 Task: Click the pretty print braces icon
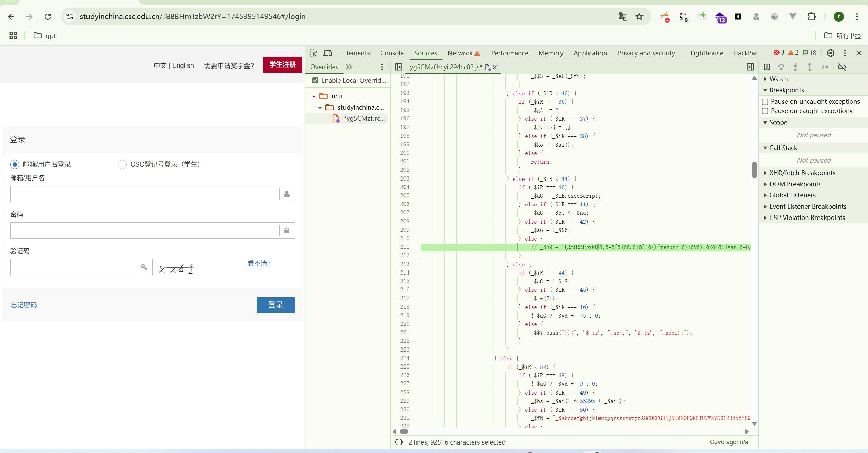point(399,442)
